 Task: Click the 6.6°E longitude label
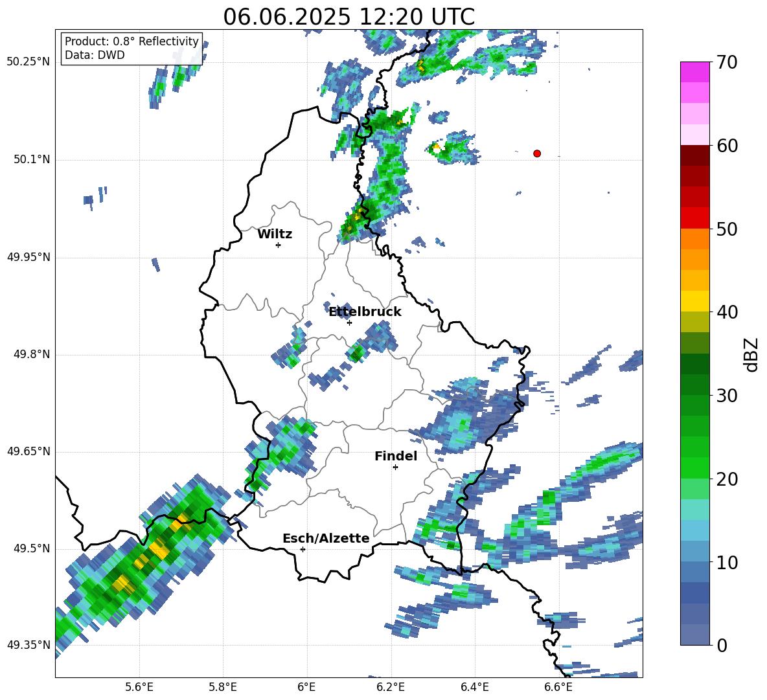pos(558,688)
